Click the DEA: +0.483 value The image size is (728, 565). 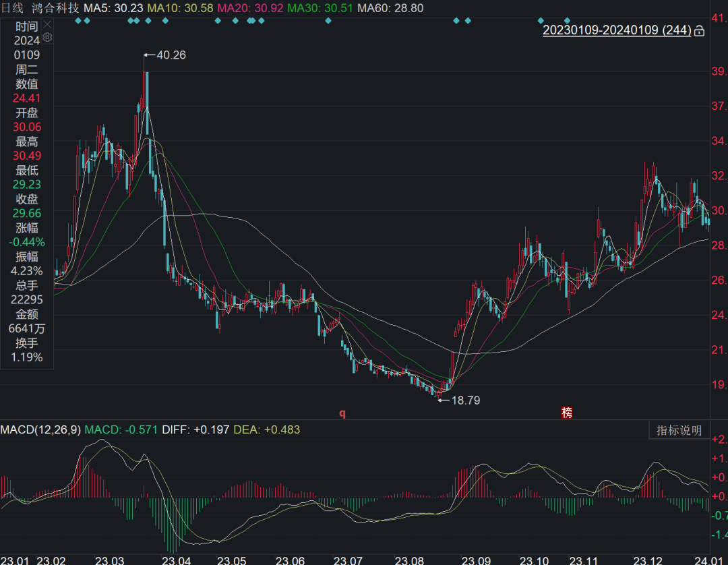pos(266,429)
